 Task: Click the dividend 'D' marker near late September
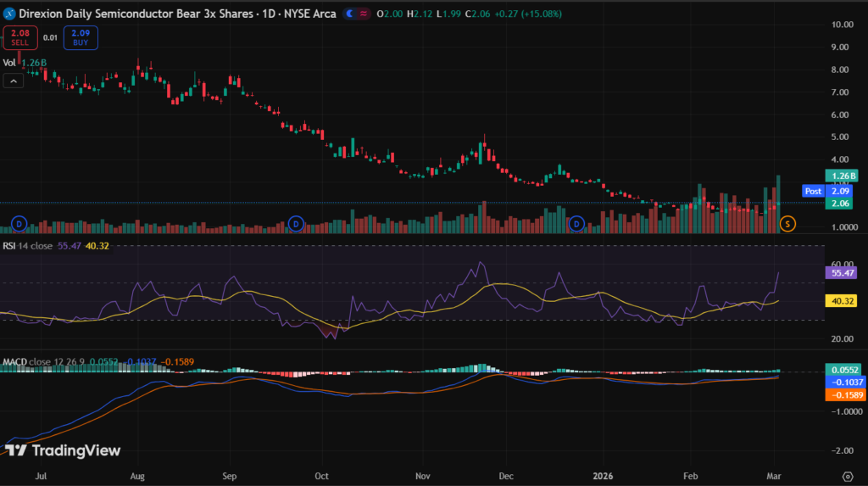[x=296, y=224]
